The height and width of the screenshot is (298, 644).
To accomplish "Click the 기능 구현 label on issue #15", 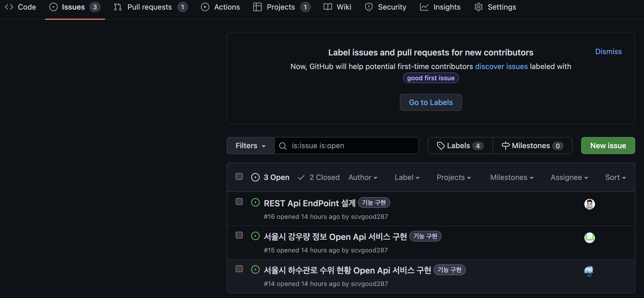I will [x=425, y=236].
